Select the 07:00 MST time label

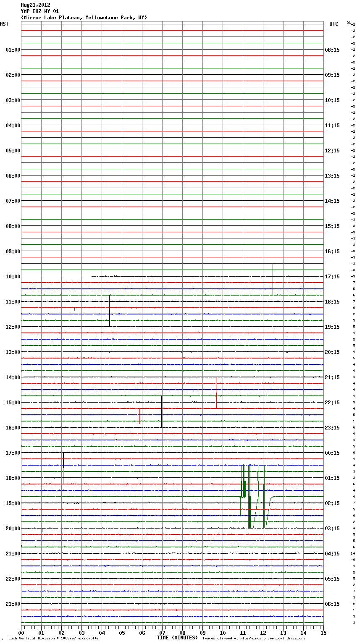[13, 201]
